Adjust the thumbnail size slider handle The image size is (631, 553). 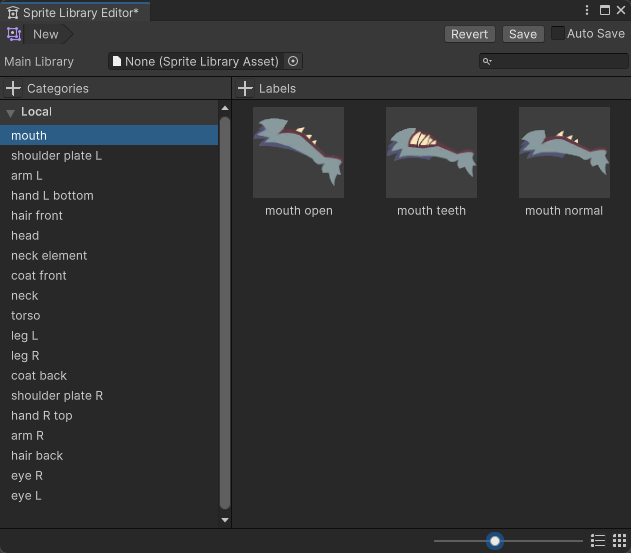point(494,541)
